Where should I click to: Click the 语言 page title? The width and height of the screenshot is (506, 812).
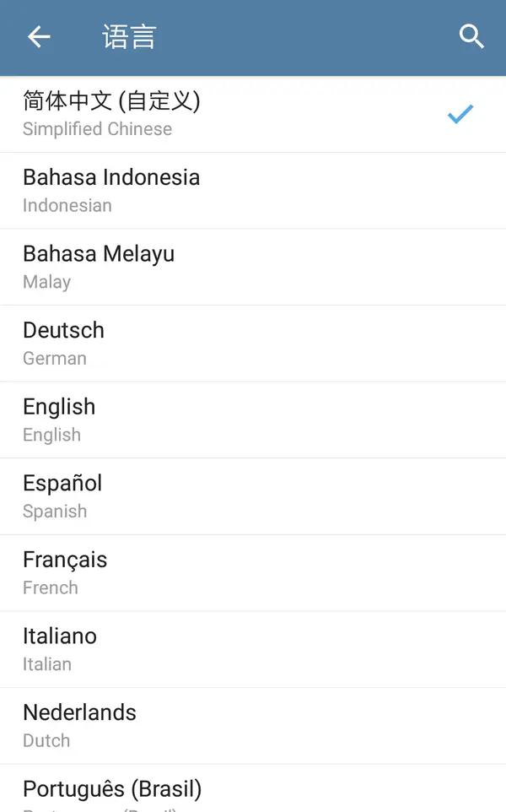pos(129,37)
